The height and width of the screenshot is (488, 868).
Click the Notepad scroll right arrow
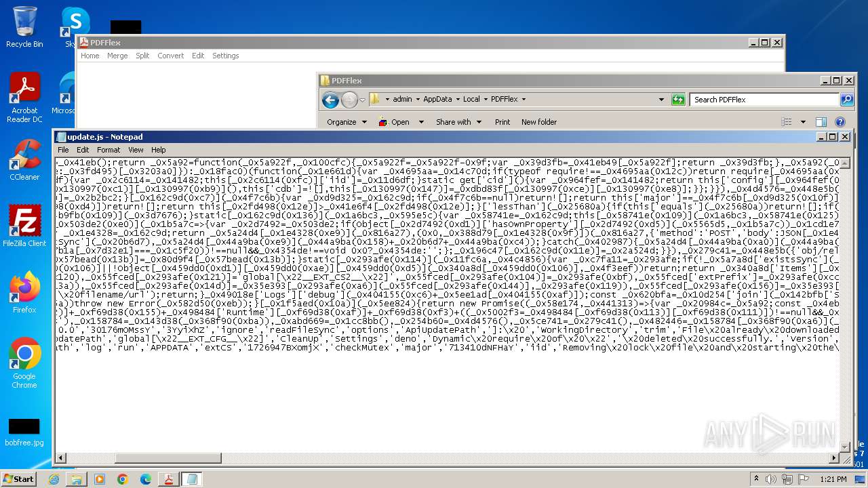click(833, 458)
